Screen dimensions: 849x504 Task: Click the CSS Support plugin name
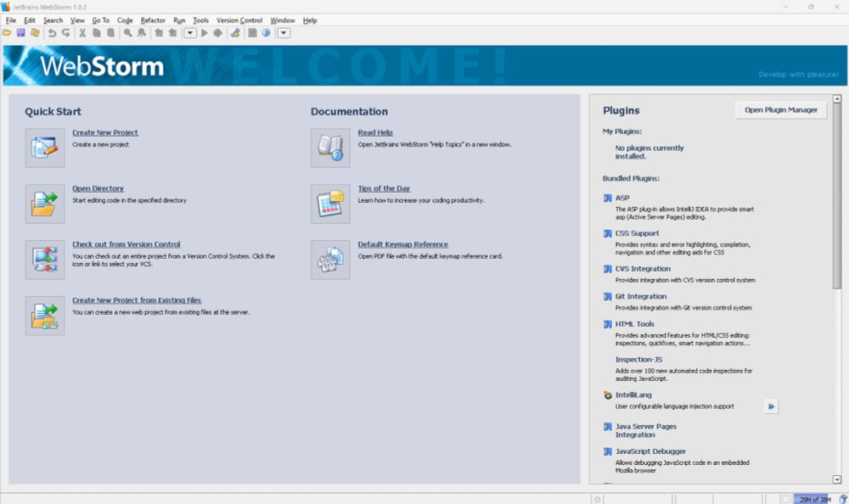click(x=637, y=233)
